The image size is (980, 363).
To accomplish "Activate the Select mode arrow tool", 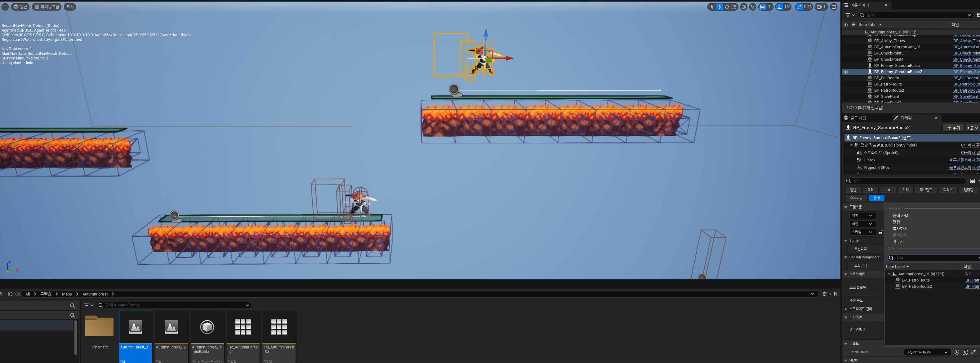I will click(712, 7).
